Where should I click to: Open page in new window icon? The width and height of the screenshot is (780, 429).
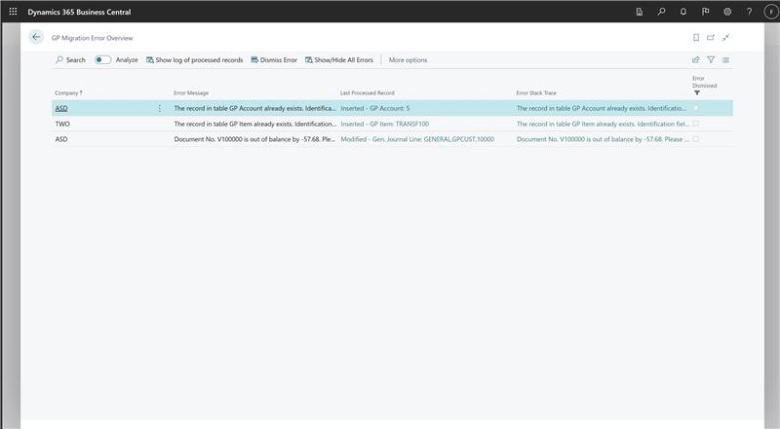click(710, 37)
